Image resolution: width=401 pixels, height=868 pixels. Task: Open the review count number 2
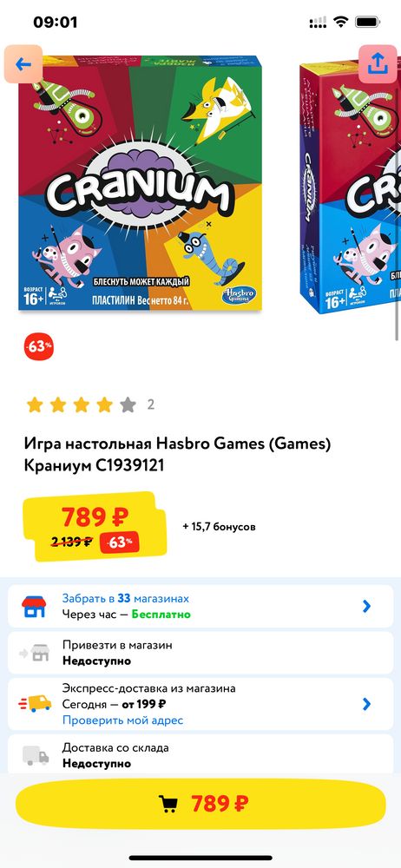click(x=151, y=405)
